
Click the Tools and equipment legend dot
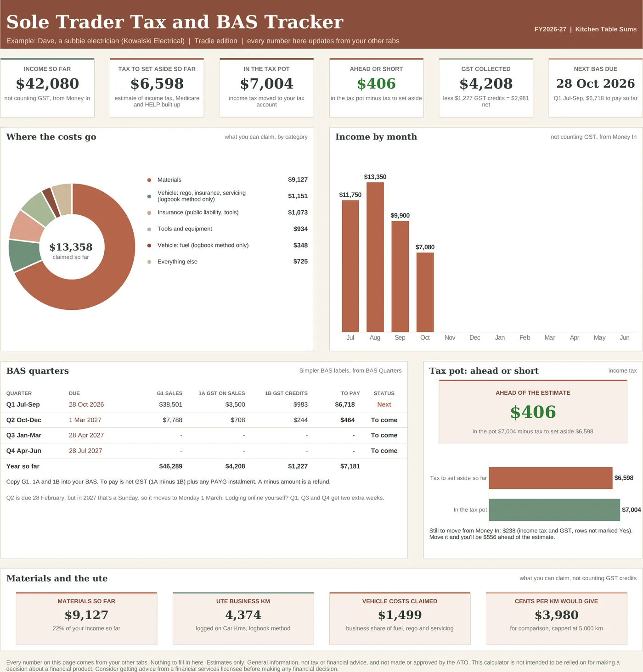[x=149, y=229]
